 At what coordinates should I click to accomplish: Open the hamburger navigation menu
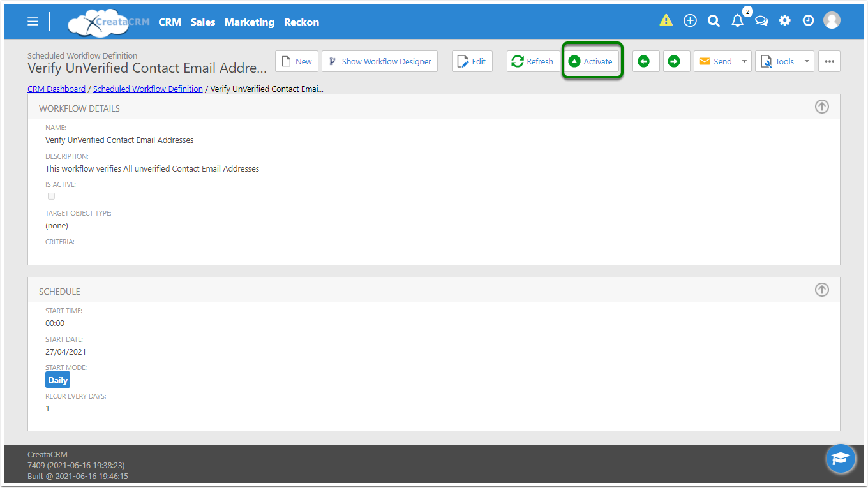point(33,22)
